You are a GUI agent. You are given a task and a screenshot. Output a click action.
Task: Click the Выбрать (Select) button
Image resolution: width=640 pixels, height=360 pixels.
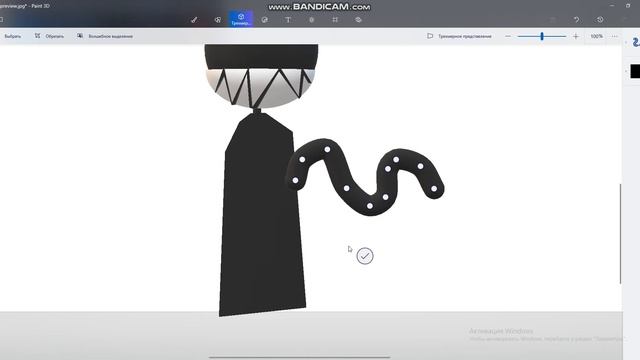pyautogui.click(x=12, y=36)
